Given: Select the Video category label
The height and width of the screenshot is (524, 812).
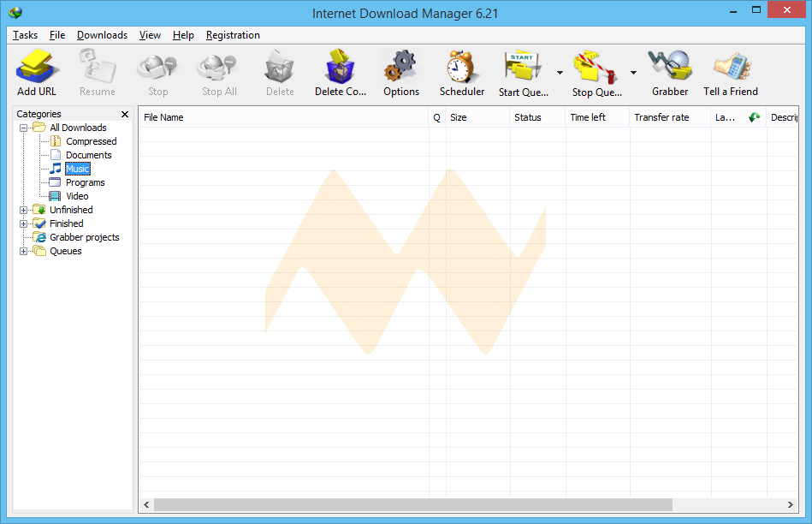Looking at the screenshot, I should (x=77, y=196).
